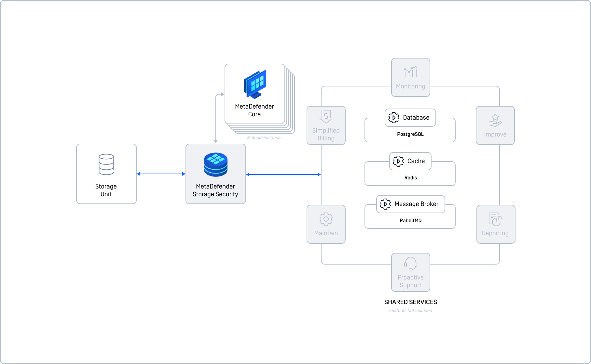Select the Message Broker label
Screen dimensions: 591x364
pos(417,204)
